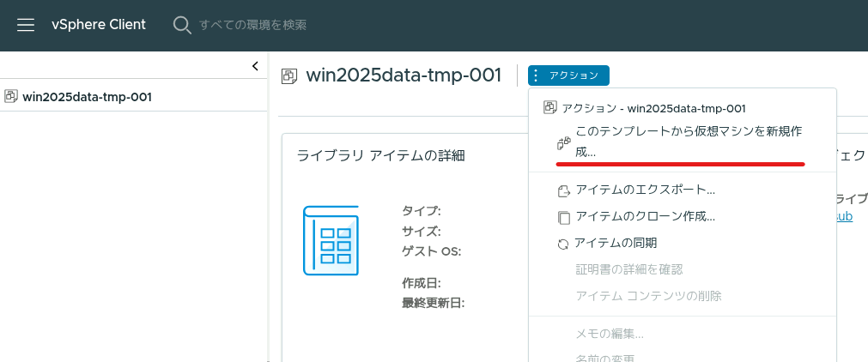Click the search magnifier icon
This screenshot has height=362, width=868.
(x=182, y=25)
